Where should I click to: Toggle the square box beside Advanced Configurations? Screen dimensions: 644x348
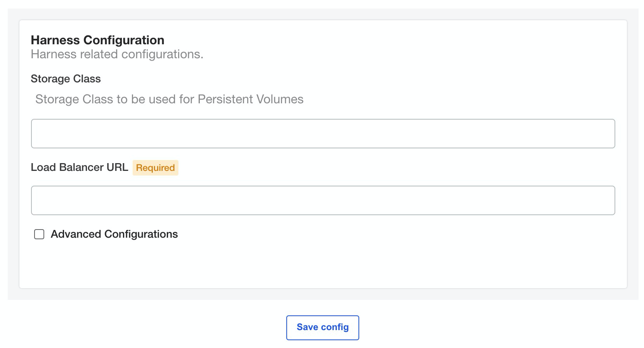click(39, 234)
